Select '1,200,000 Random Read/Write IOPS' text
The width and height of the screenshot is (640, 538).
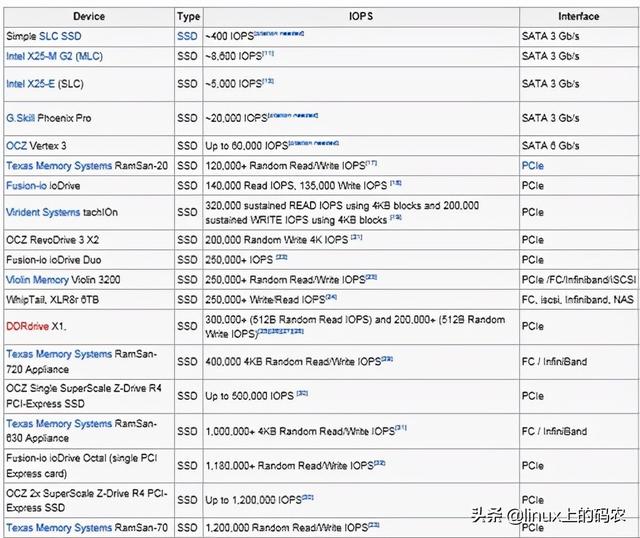287,528
